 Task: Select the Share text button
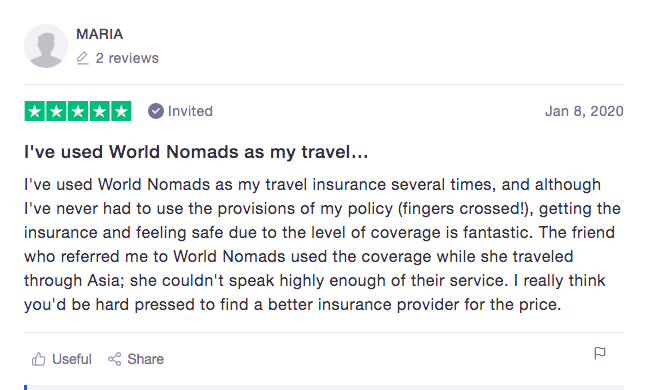136,359
